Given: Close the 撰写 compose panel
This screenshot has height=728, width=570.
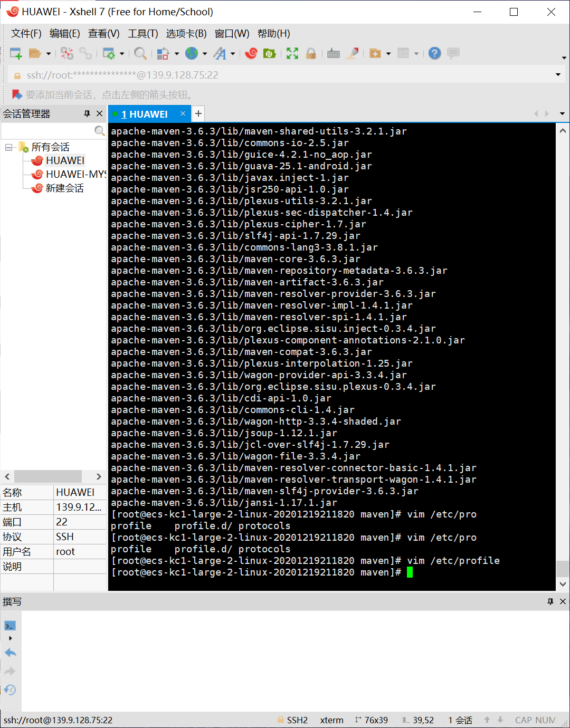Looking at the screenshot, I should 563,601.
